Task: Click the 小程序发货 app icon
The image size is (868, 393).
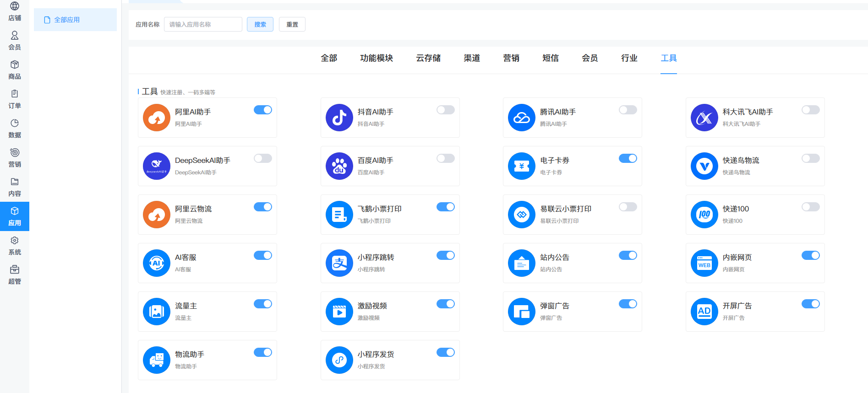Action: tap(339, 360)
